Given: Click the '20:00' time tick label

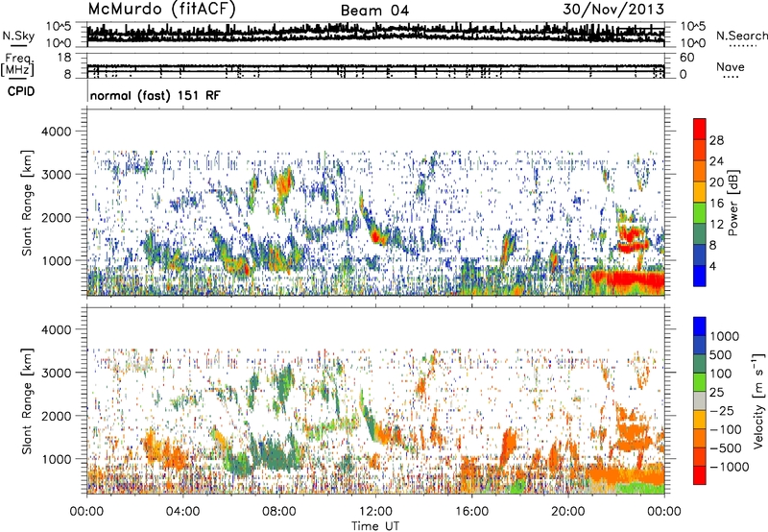Looking at the screenshot, I should point(567,512).
